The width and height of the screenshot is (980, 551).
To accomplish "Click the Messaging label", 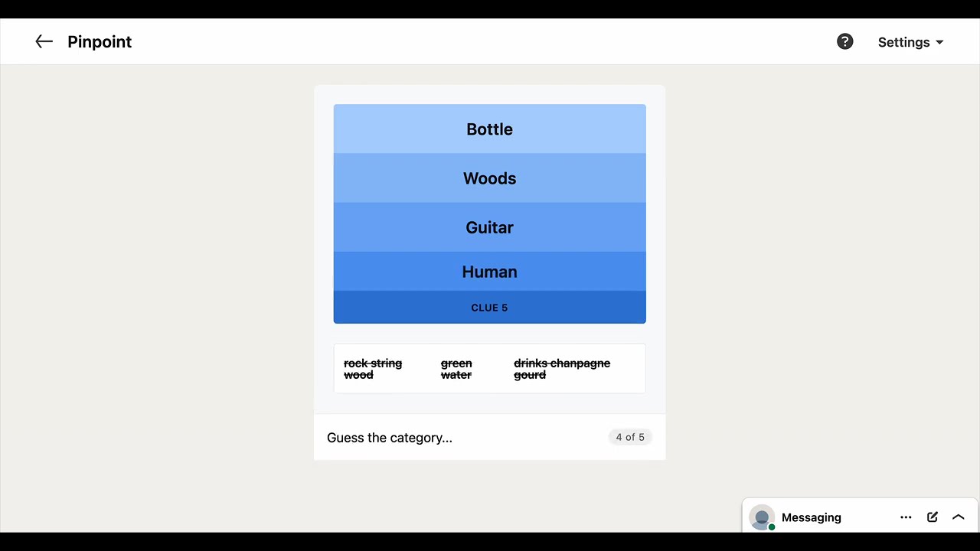I will point(812,517).
